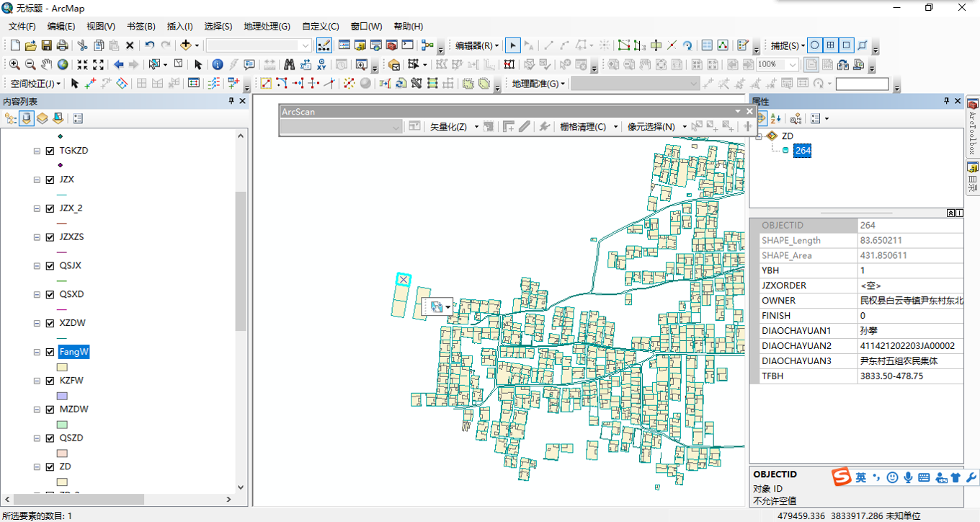The width and height of the screenshot is (980, 522).
Task: Select List By Source icon
Action: tap(27, 118)
